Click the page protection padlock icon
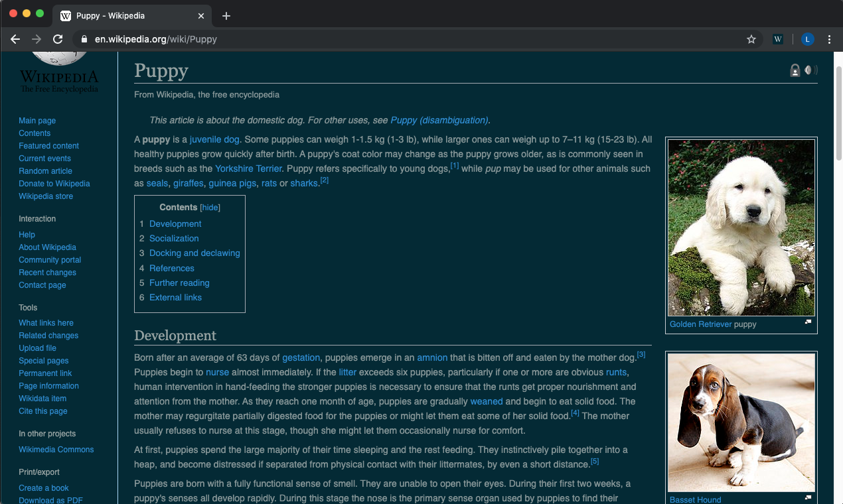The image size is (843, 504). (x=795, y=70)
